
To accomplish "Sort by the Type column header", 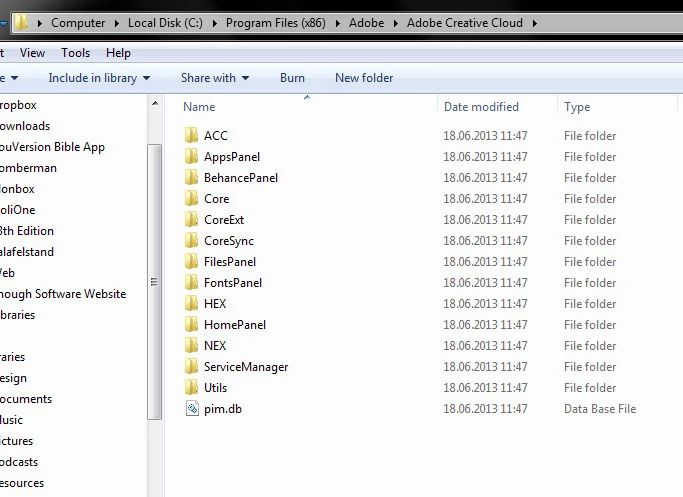I will coord(577,107).
